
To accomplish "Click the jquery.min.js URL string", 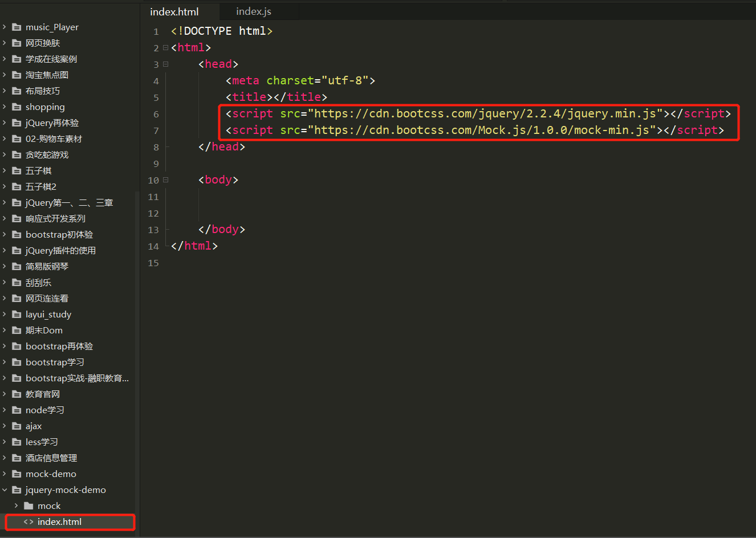I will coord(485,113).
